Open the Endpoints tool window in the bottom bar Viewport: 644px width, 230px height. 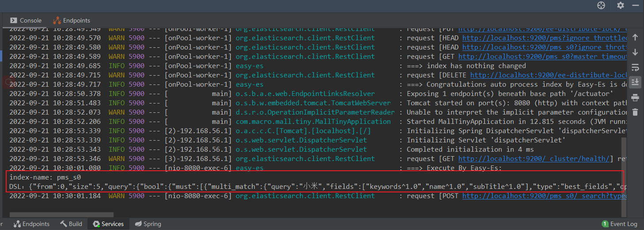pyautogui.click(x=31, y=224)
